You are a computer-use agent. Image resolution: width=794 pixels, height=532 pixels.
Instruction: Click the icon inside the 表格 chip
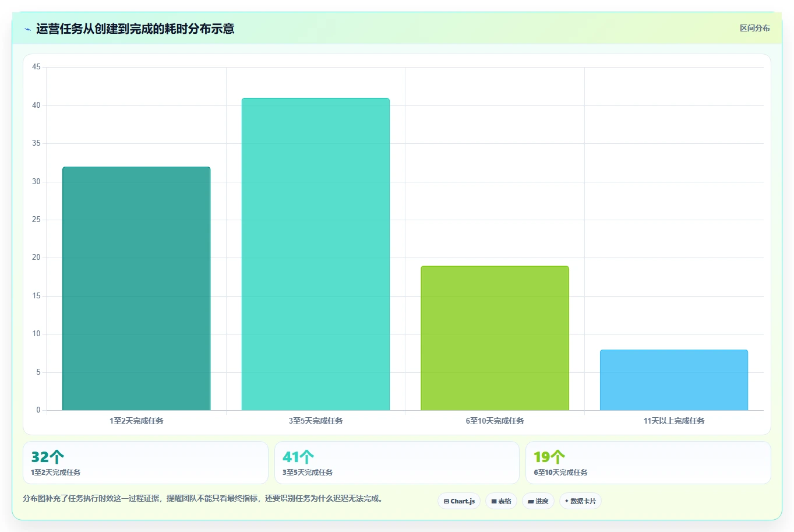(494, 502)
